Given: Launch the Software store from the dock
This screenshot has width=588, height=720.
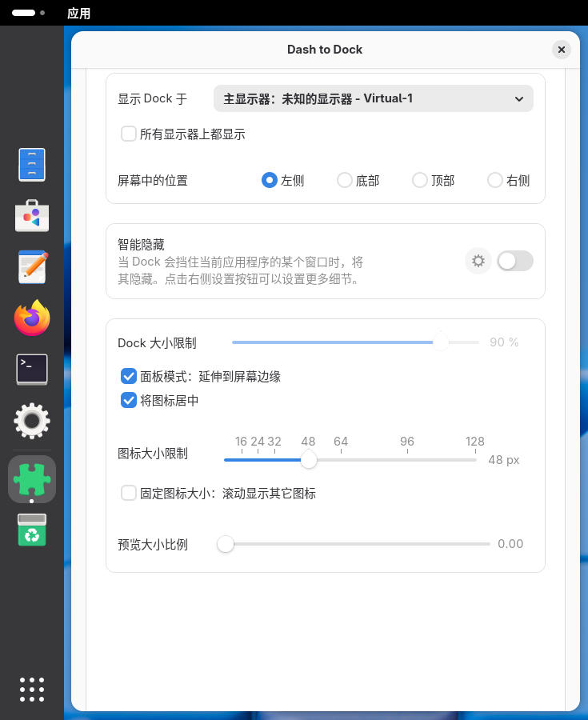Looking at the screenshot, I should 32,216.
